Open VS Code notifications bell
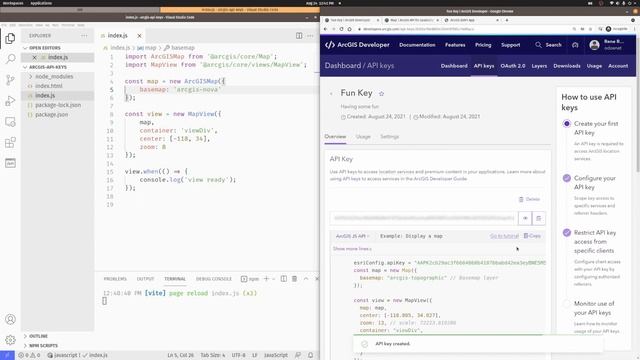 [x=311, y=355]
